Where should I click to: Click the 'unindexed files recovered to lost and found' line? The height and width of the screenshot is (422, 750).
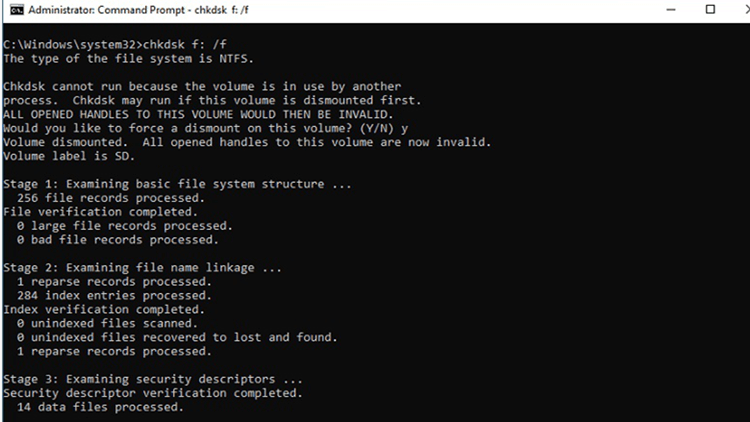click(x=177, y=337)
